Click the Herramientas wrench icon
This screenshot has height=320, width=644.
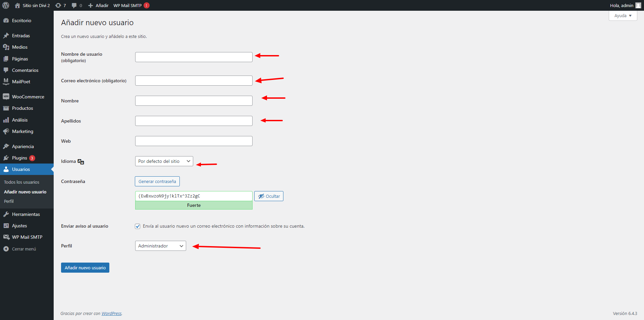(6, 214)
